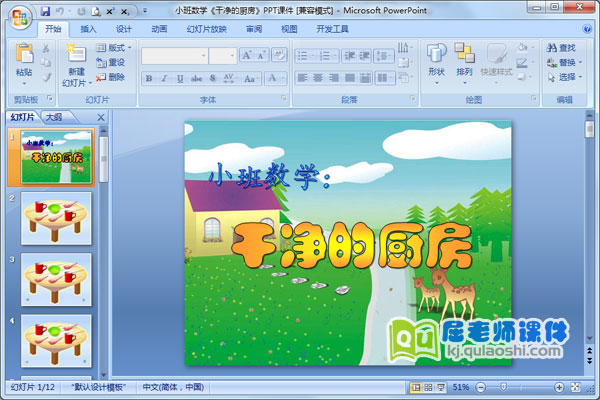The image size is (600, 400).
Task: Click Clear Formatting icon
Action: tap(279, 55)
